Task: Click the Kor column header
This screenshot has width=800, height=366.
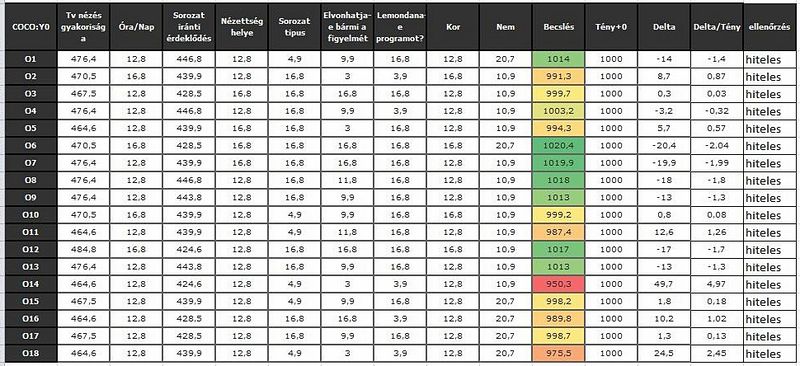Action: (x=453, y=27)
